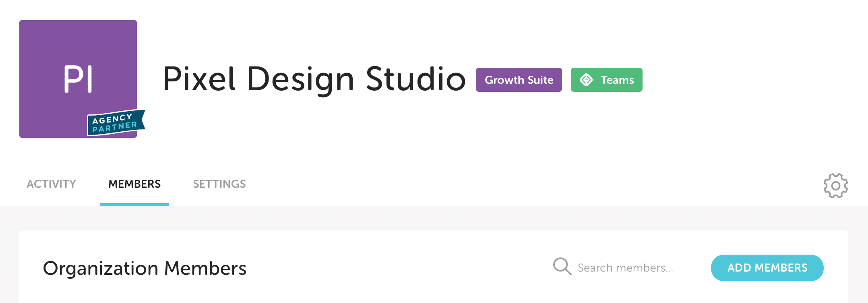Click the blue underline beneath Members

tap(134, 205)
